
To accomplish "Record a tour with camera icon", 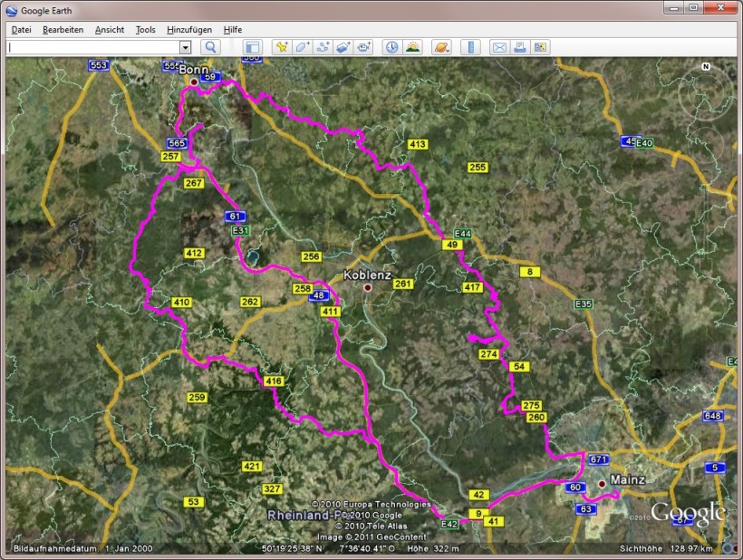I will (x=364, y=47).
